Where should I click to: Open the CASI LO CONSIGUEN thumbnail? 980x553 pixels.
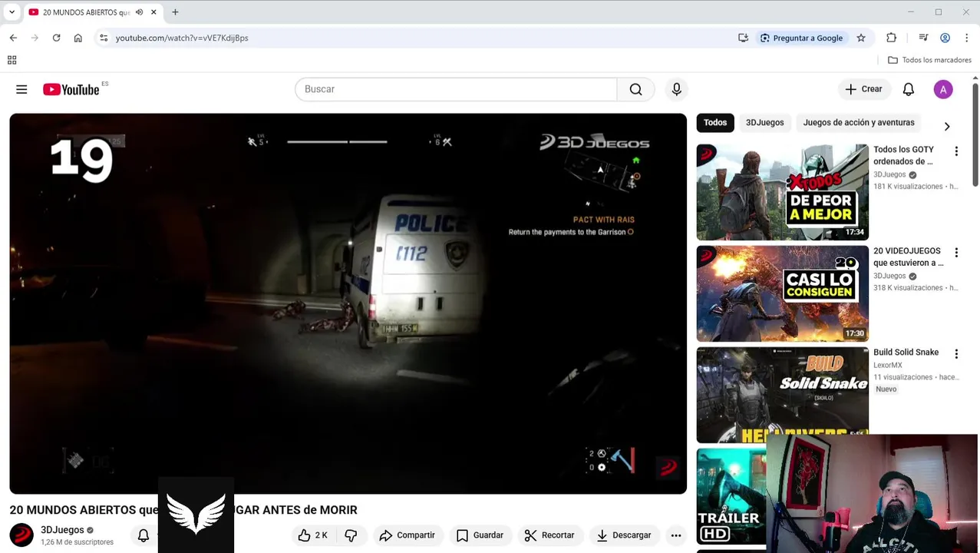[x=782, y=293]
